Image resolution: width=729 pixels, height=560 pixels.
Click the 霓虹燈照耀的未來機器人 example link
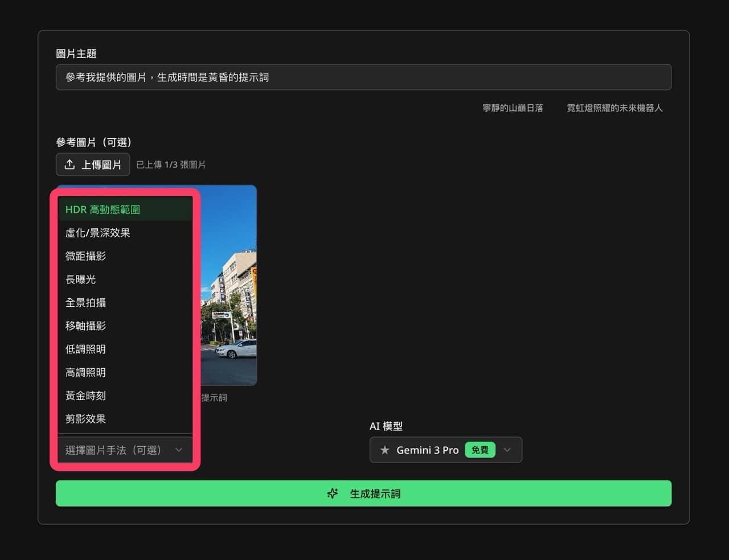pos(615,108)
